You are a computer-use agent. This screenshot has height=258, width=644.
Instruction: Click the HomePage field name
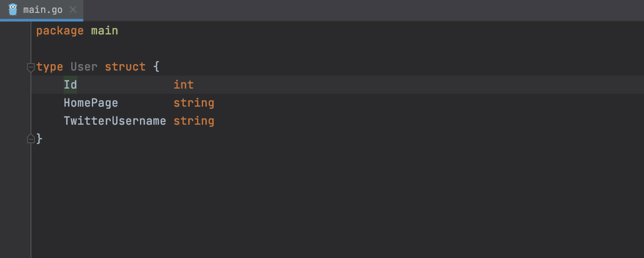click(x=91, y=103)
